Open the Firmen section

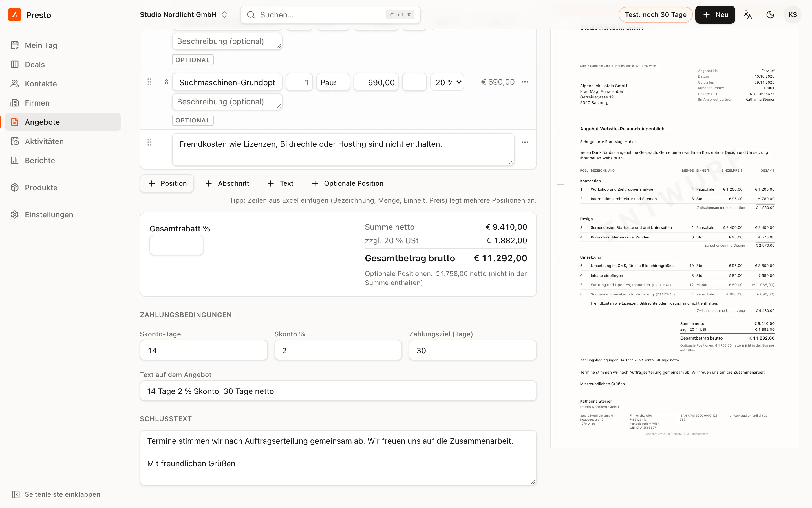pyautogui.click(x=63, y=103)
